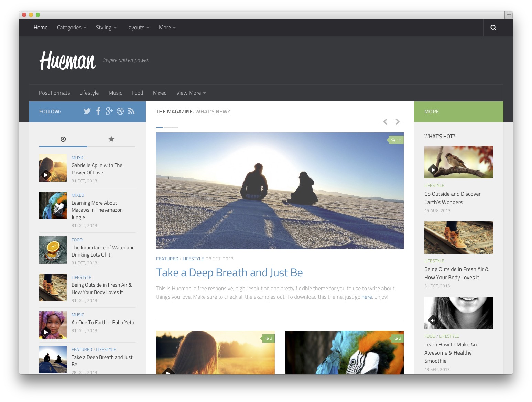
Task: Expand the Categories dropdown menu
Action: (71, 27)
